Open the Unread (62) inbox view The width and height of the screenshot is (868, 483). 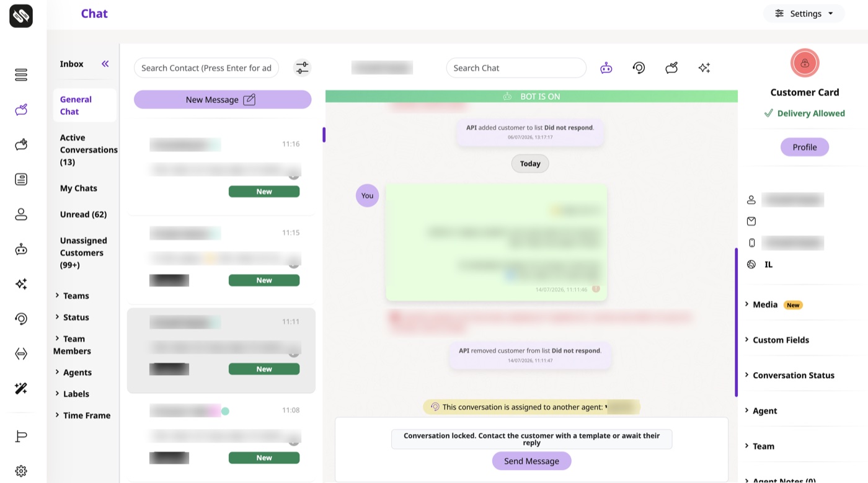point(83,215)
